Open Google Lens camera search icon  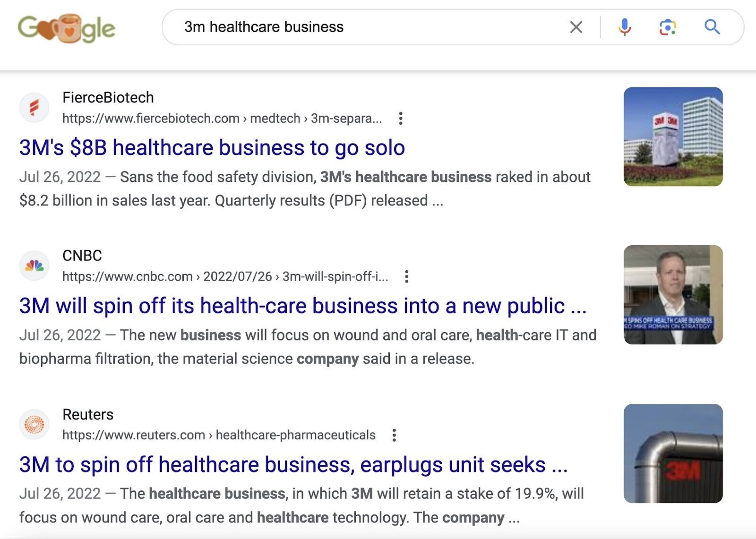pos(666,27)
